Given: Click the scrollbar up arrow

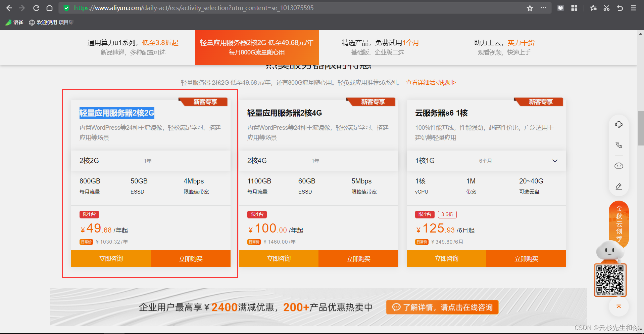Looking at the screenshot, I should click(641, 34).
